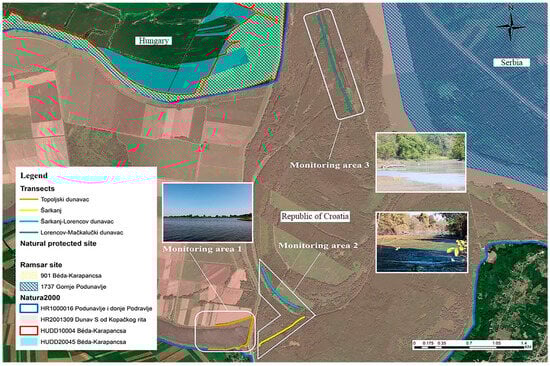This screenshot has height=366, width=550.
Task: Open the Monitoring area 2 pond photo
Action: click(422, 242)
